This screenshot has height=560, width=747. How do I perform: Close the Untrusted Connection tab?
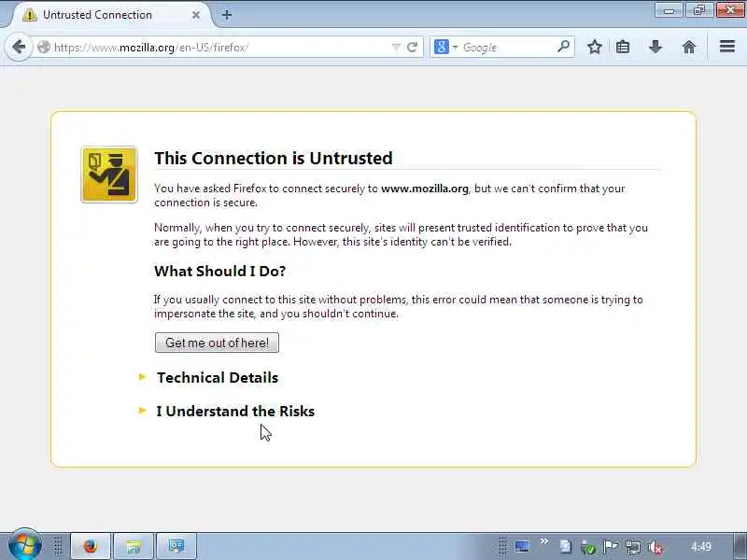(196, 15)
